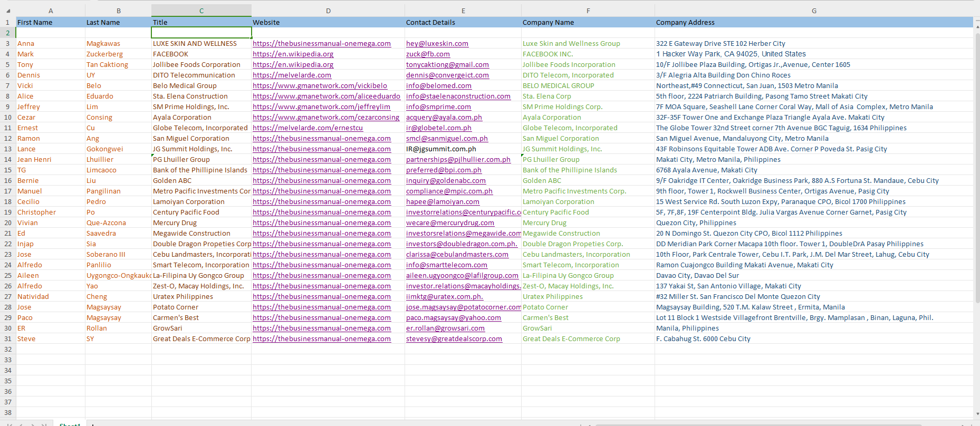The height and width of the screenshot is (426, 980).
Task: Click the Select All corner triangle
Action: pos(8,11)
